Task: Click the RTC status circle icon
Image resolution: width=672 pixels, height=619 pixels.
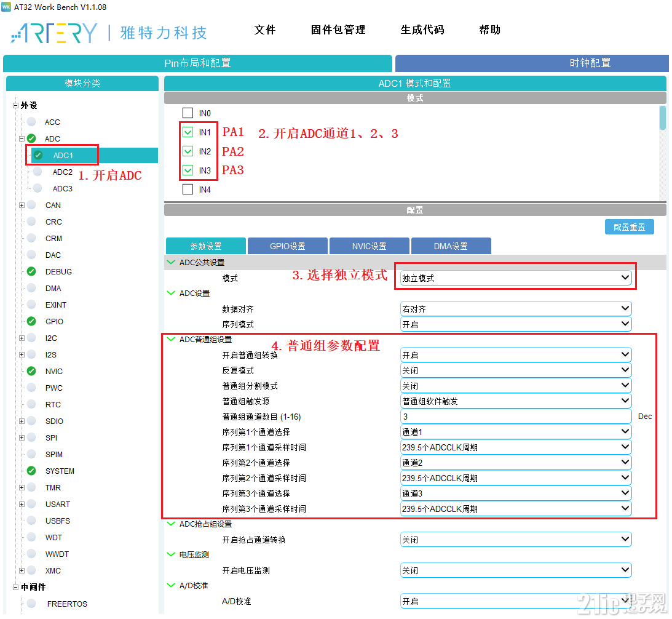Action: point(31,404)
